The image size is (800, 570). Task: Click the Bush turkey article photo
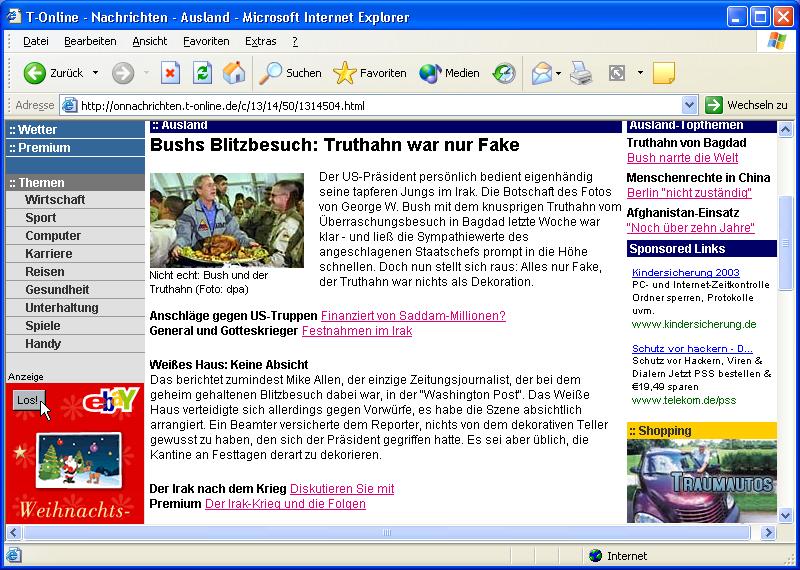pyautogui.click(x=227, y=220)
